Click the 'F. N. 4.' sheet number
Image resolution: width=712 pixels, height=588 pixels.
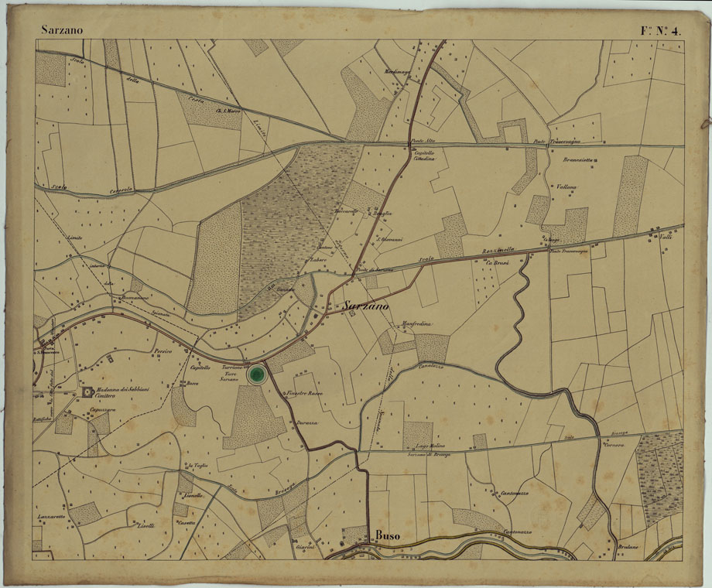tap(661, 31)
